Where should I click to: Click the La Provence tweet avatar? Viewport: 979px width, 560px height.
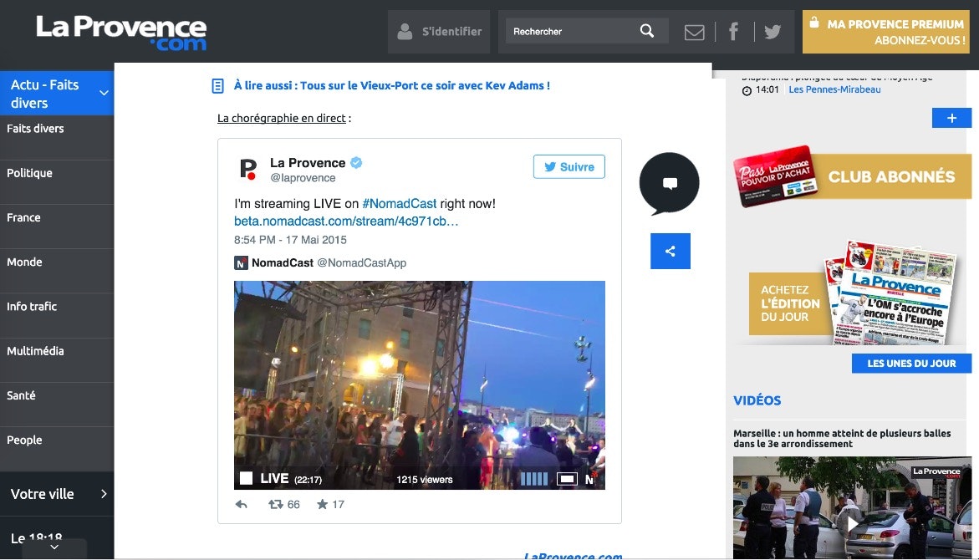248,169
